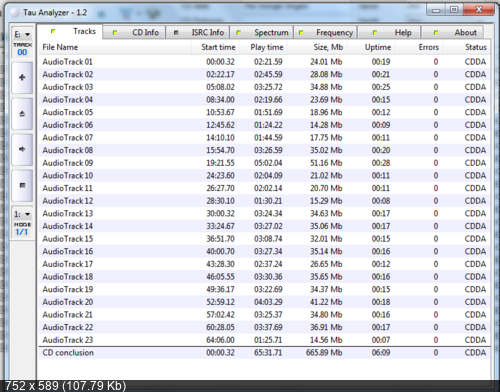Screen dimensions: 500x392
Task: Open the E: drive dropdown
Action: pos(22,34)
